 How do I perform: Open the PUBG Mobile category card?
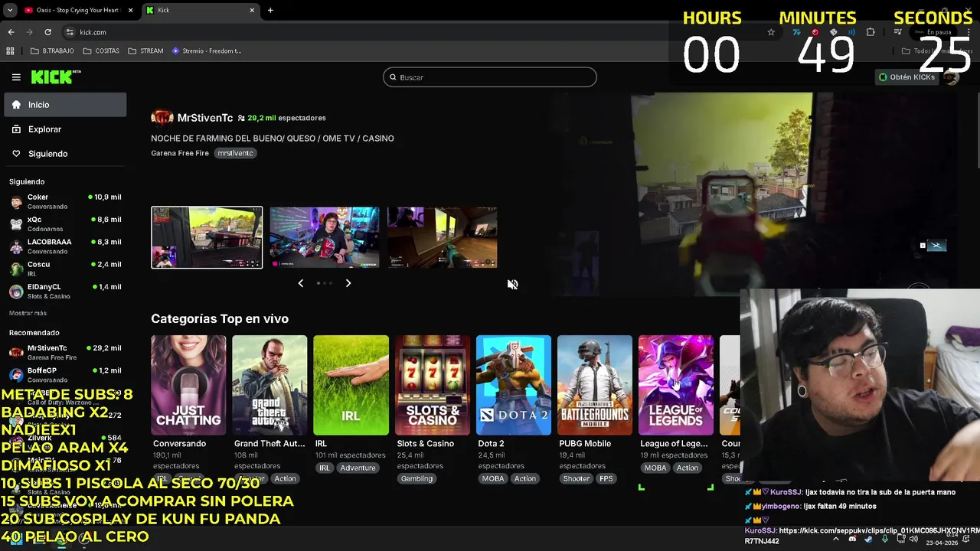595,385
